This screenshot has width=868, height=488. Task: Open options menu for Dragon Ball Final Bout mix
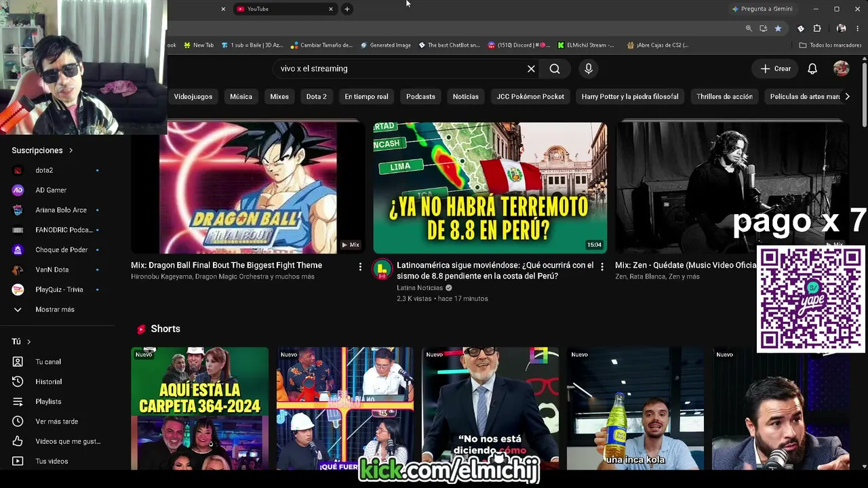pos(360,267)
